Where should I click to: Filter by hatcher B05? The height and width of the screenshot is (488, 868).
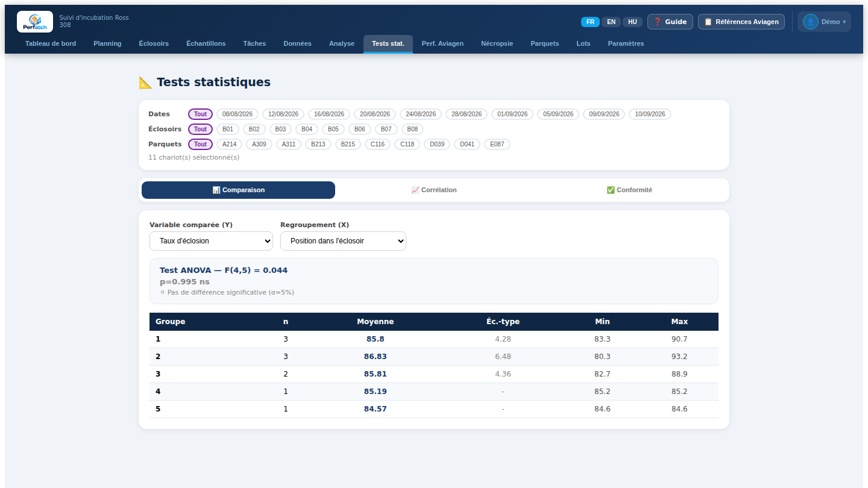tap(333, 129)
